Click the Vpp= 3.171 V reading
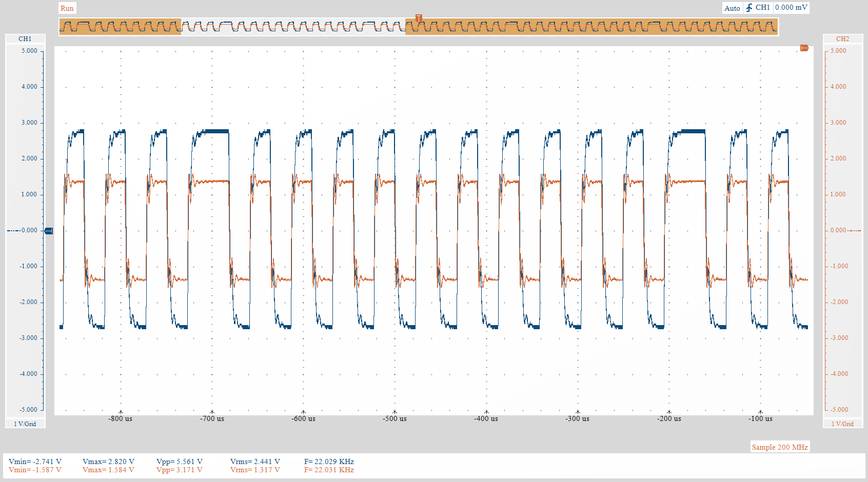The height and width of the screenshot is (482, 868). click(x=180, y=470)
